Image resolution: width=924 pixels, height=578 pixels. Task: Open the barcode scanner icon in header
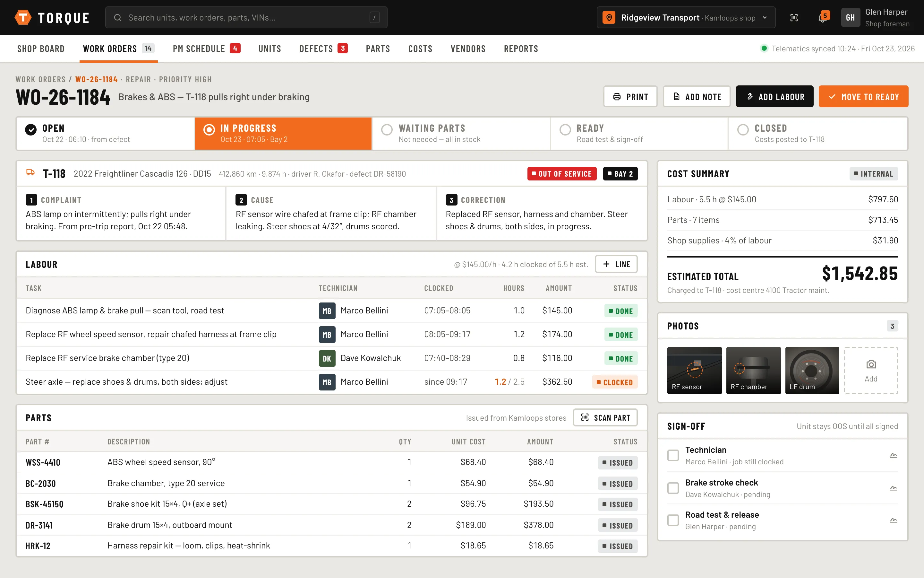[794, 18]
